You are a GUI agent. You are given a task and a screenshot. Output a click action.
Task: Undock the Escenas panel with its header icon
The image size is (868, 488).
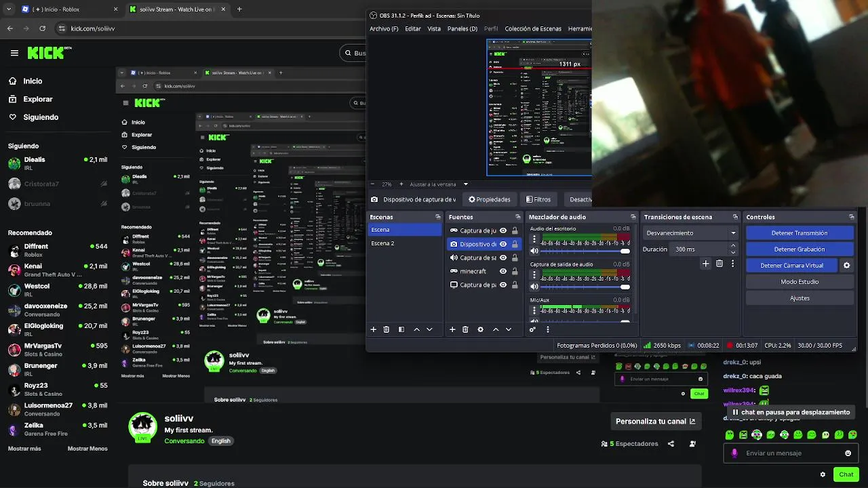pyautogui.click(x=438, y=217)
